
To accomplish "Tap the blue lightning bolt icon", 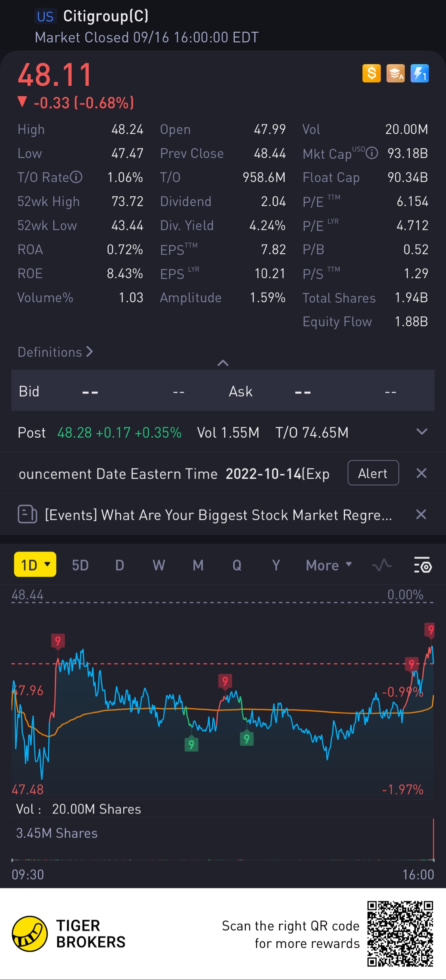I will pyautogui.click(x=419, y=73).
